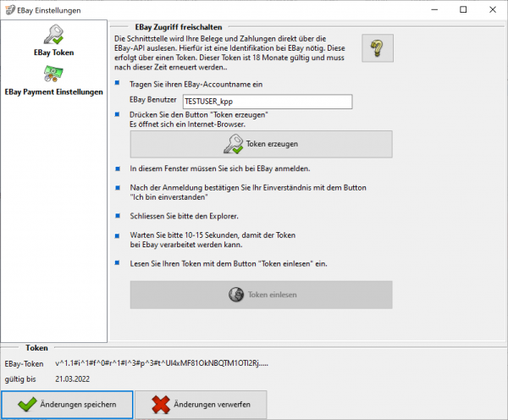Switch to EBay Payment Einstellungen label
The width and height of the screenshot is (508, 420).
click(x=53, y=91)
